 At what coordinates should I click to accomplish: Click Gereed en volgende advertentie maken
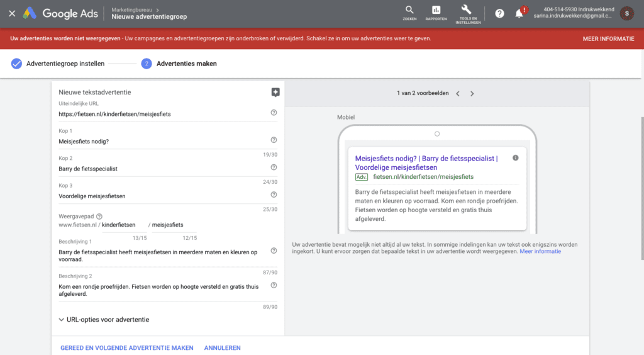126,347
